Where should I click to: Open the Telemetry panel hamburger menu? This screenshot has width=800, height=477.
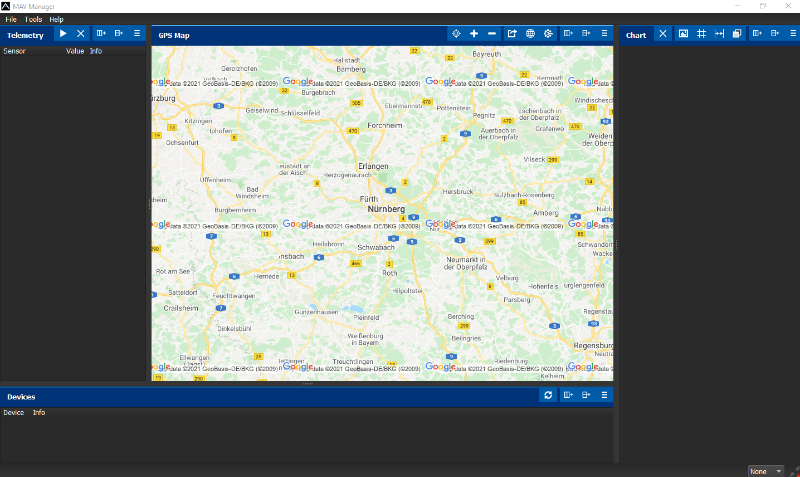[x=137, y=34]
